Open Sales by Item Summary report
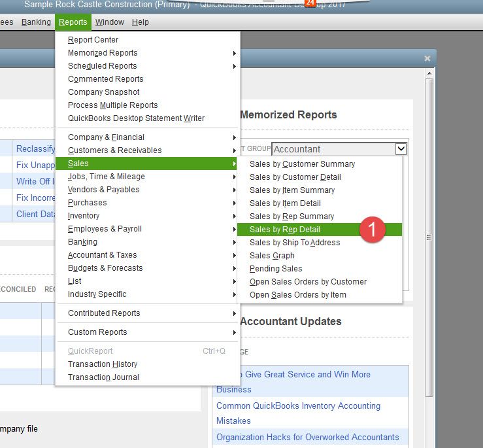This screenshot has width=483, height=448. point(320,190)
